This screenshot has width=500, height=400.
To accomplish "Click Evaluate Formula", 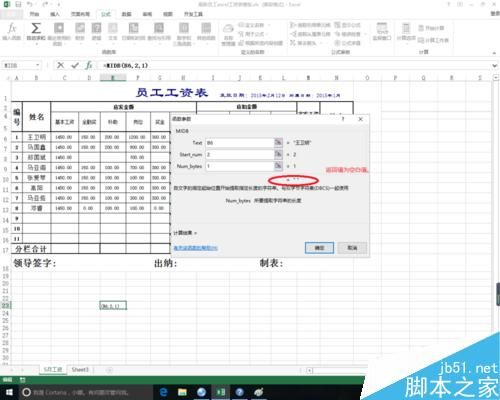I will (347, 43).
